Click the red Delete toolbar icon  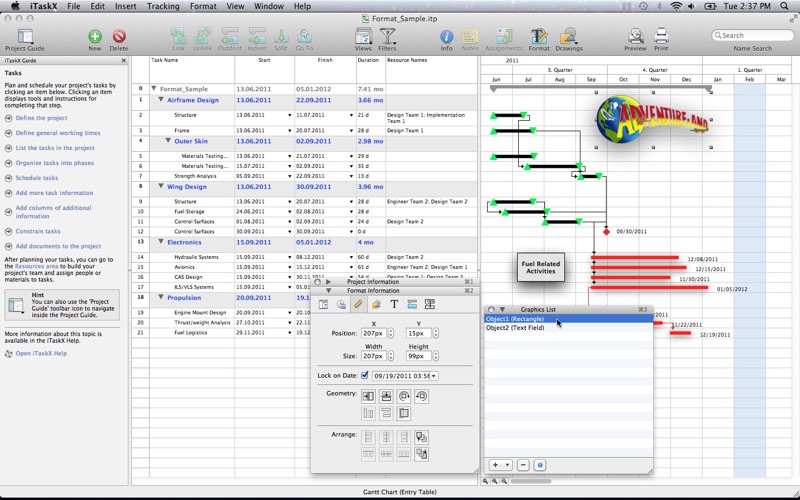[x=119, y=36]
